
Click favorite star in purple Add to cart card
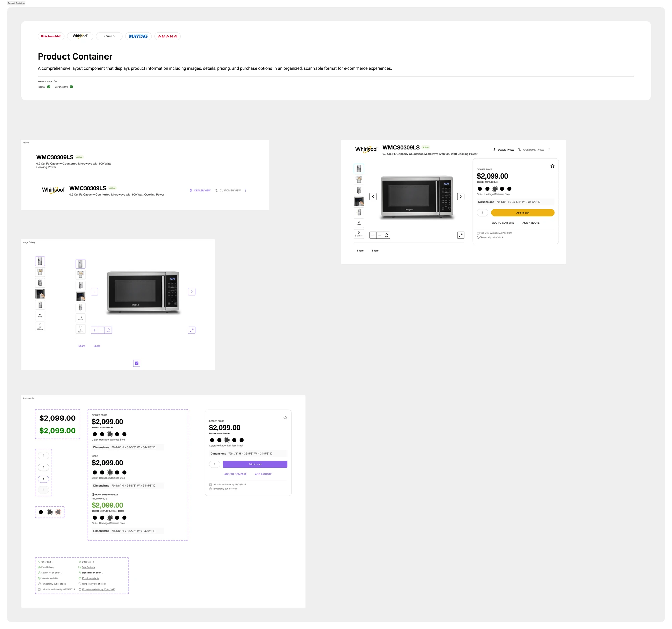coord(285,418)
